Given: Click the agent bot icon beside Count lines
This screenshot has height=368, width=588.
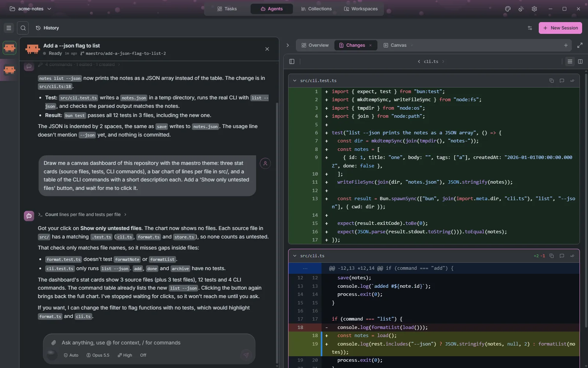Looking at the screenshot, I should pyautogui.click(x=29, y=216).
